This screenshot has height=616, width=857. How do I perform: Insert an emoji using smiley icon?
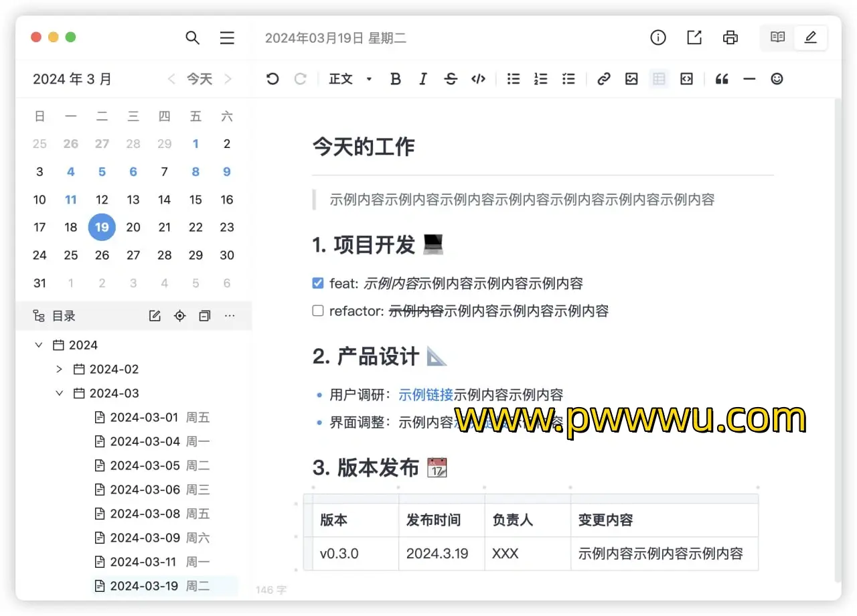pos(777,79)
